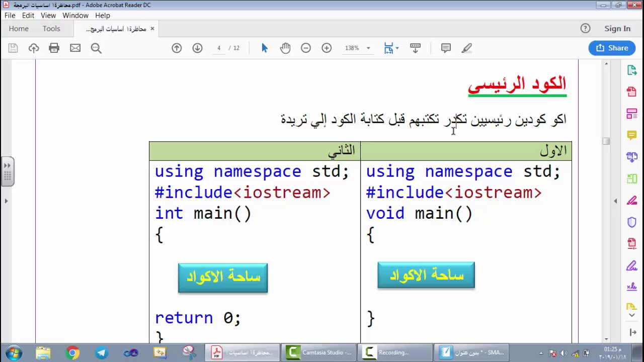The height and width of the screenshot is (362, 644).
Task: Click the Sign In link
Action: [617, 29]
